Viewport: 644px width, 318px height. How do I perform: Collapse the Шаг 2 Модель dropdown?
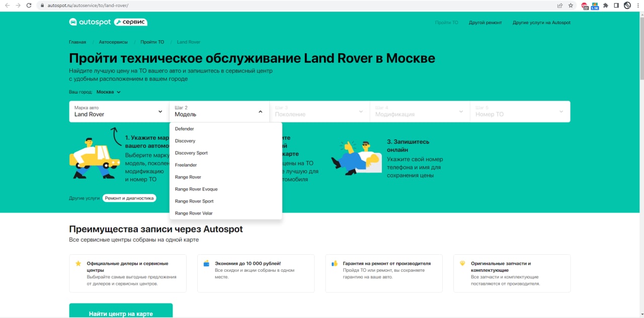(x=219, y=112)
